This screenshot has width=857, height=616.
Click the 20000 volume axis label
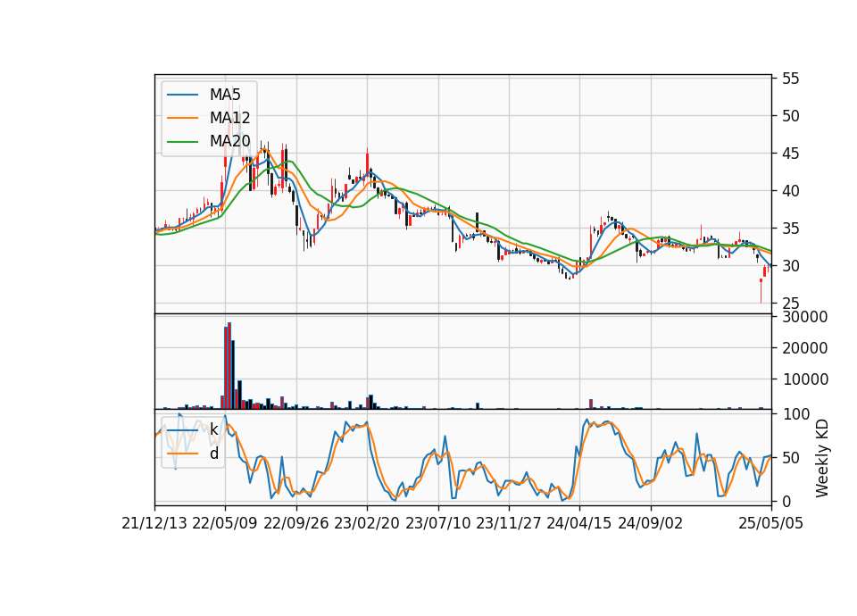(x=804, y=348)
